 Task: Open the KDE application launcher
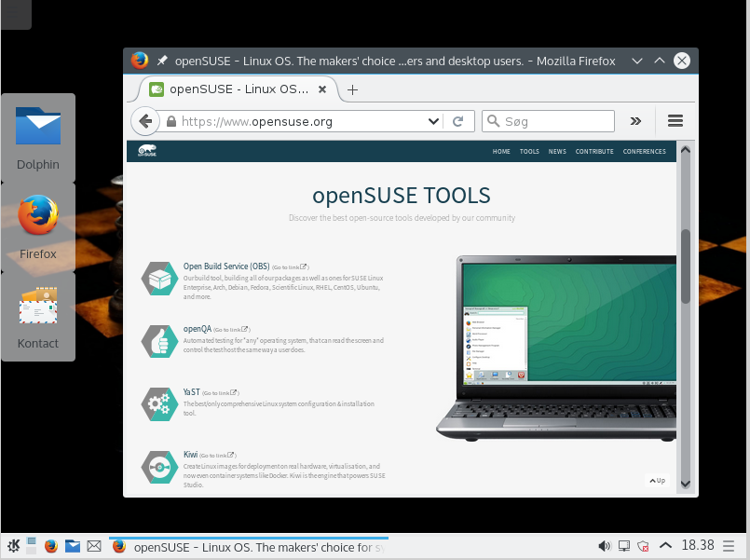click(13, 546)
